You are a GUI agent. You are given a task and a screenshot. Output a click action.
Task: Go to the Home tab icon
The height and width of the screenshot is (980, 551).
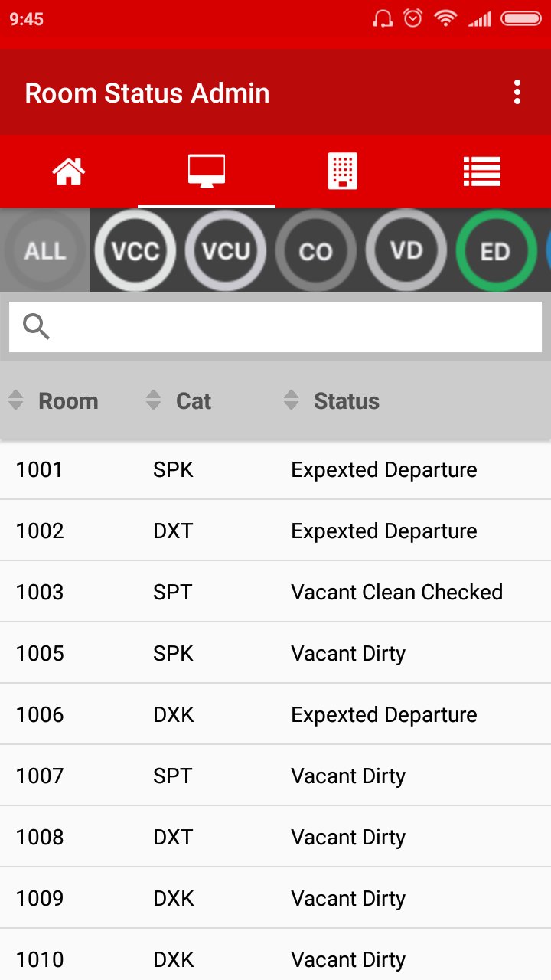tap(69, 171)
